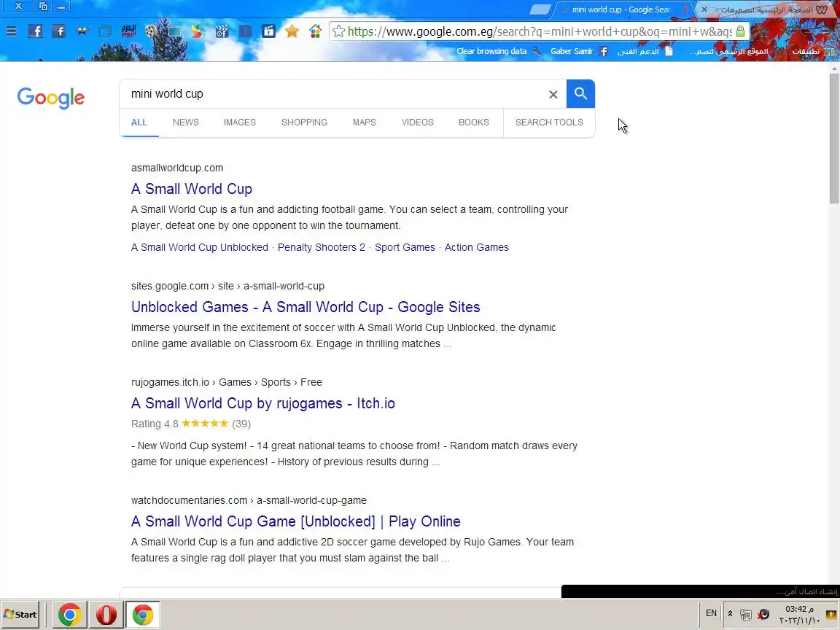
Task: Switch to the Arabic-titled browser tab
Action: click(767, 9)
